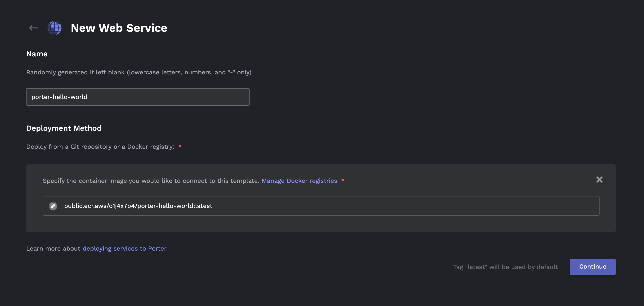The height and width of the screenshot is (306, 644).
Task: Click the Continue button
Action: click(592, 267)
